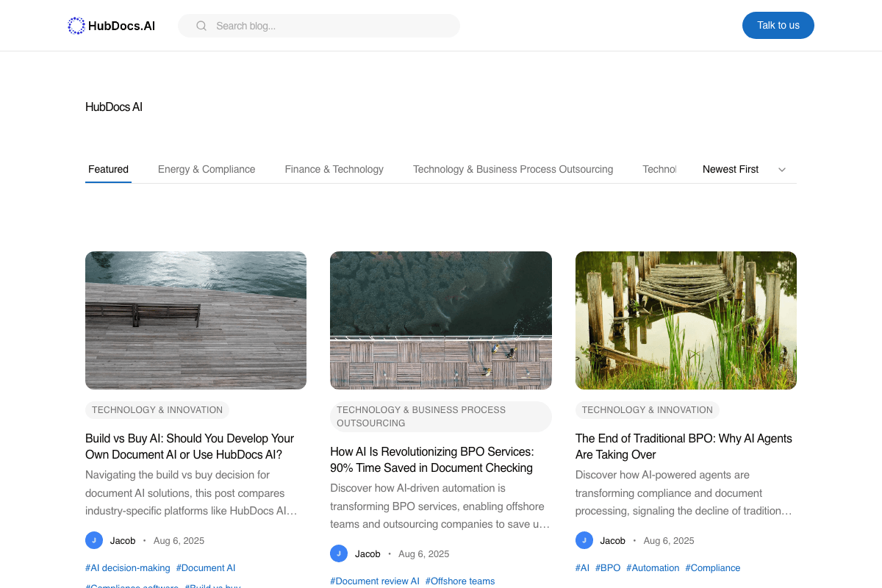
Task: Click Jacob's avatar under the BPO Services article
Action: pyautogui.click(x=339, y=553)
